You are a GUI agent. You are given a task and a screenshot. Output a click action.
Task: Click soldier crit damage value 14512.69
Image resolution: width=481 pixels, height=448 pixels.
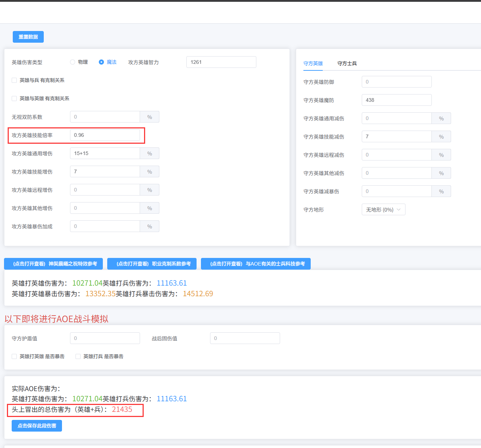pyautogui.click(x=198, y=294)
